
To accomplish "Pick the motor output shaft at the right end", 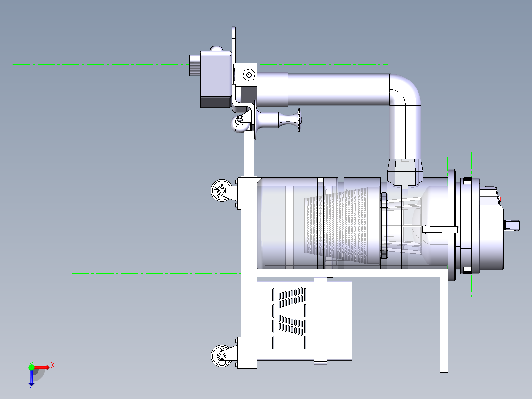I will [x=511, y=225].
